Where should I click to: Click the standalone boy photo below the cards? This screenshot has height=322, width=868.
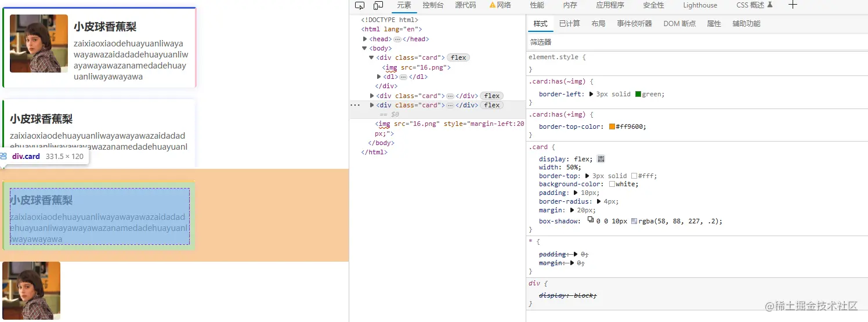(x=31, y=291)
